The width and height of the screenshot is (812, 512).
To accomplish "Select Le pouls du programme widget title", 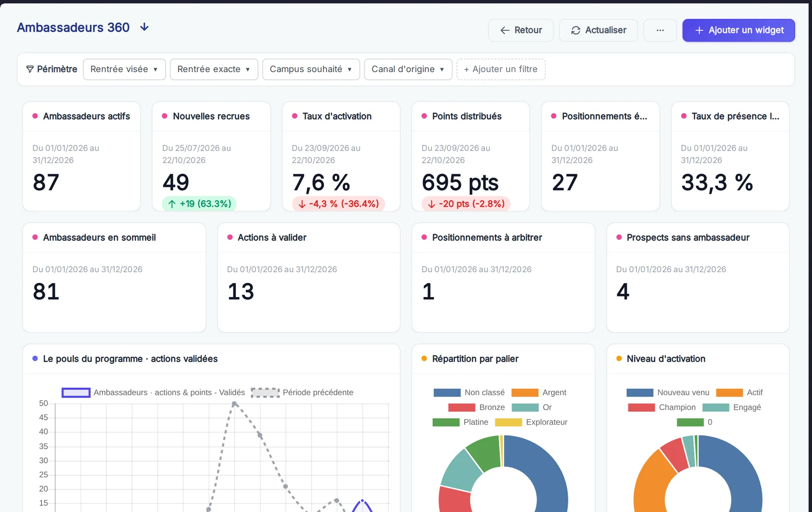I will (130, 359).
